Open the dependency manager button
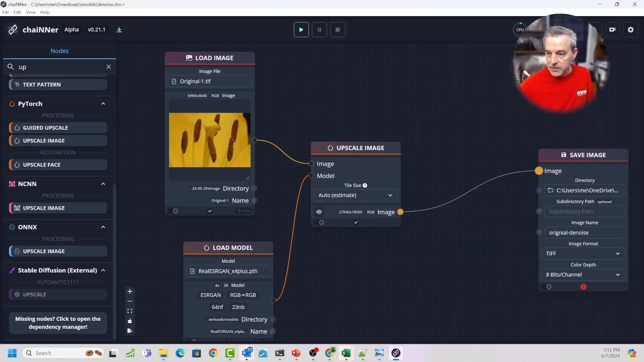 tap(58, 323)
